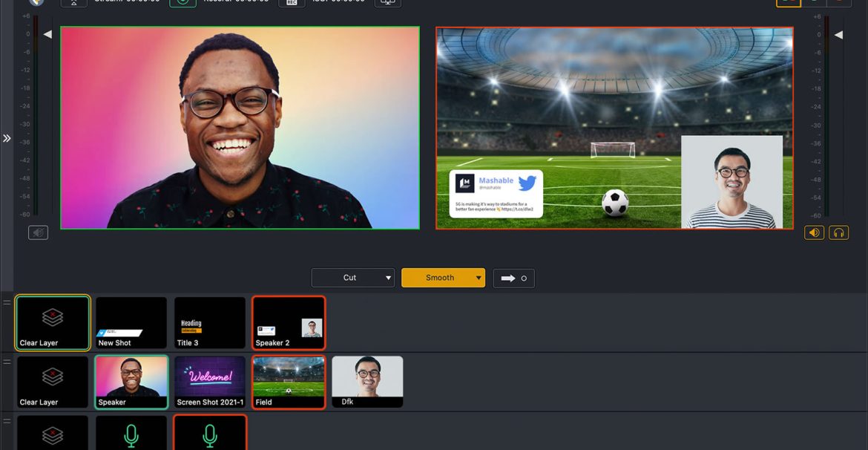868x450 pixels.
Task: Toggle the live output speaker icon
Action: click(x=815, y=232)
